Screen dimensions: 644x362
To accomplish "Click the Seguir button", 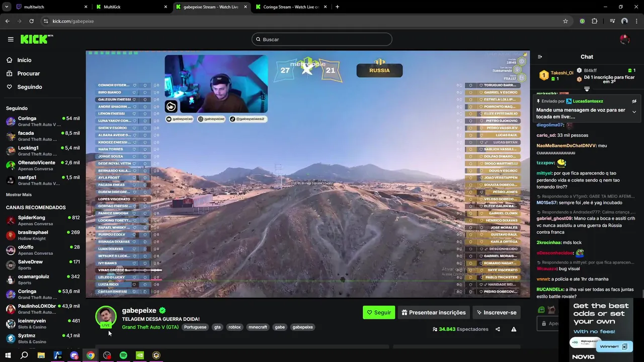I will [379, 312].
